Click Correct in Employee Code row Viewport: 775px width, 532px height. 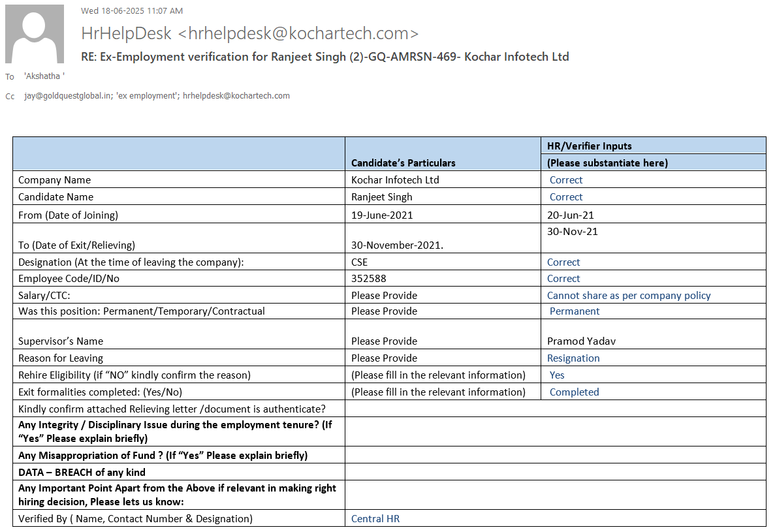563,279
